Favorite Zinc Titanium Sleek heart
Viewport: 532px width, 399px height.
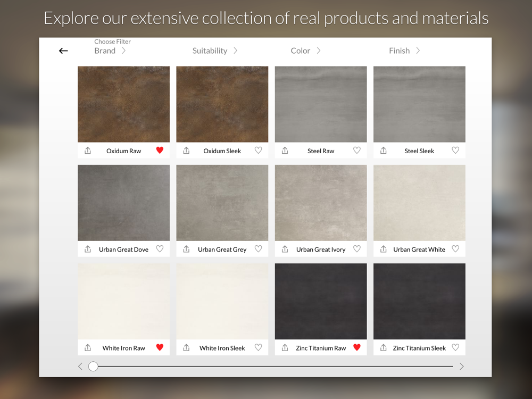455,347
